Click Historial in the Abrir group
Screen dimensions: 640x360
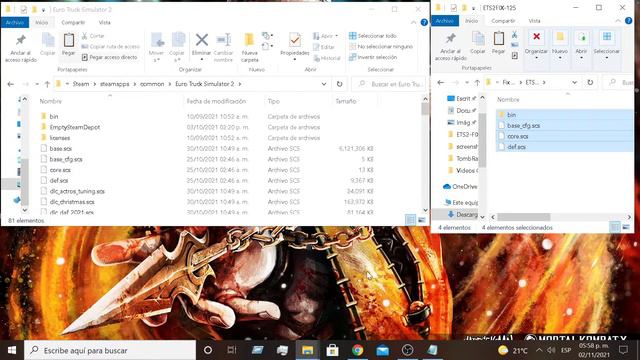tap(327, 58)
